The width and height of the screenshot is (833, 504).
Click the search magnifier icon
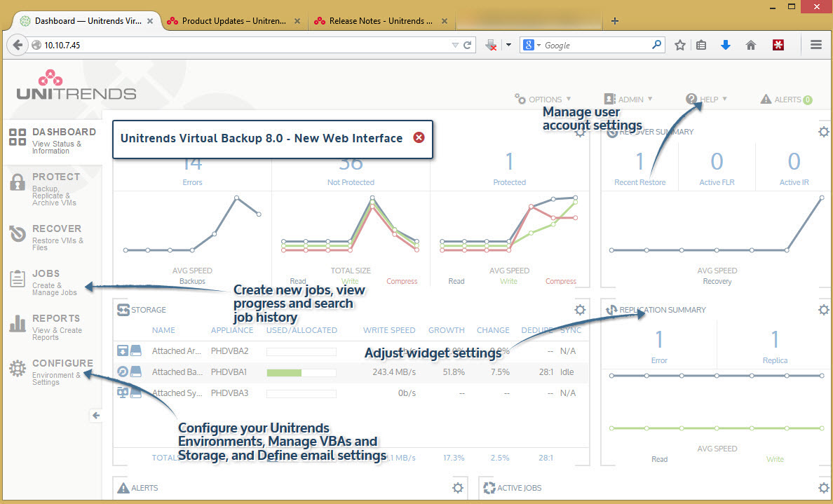coord(656,45)
